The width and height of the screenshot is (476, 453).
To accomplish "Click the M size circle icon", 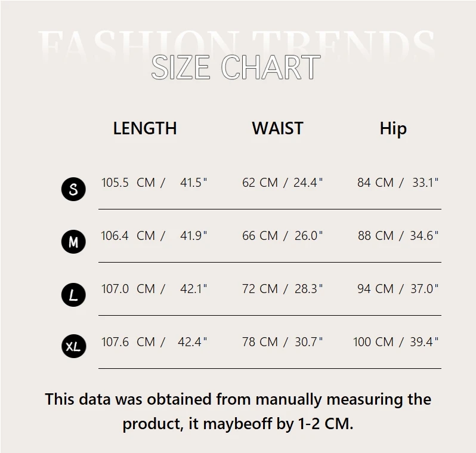I will coord(73,242).
